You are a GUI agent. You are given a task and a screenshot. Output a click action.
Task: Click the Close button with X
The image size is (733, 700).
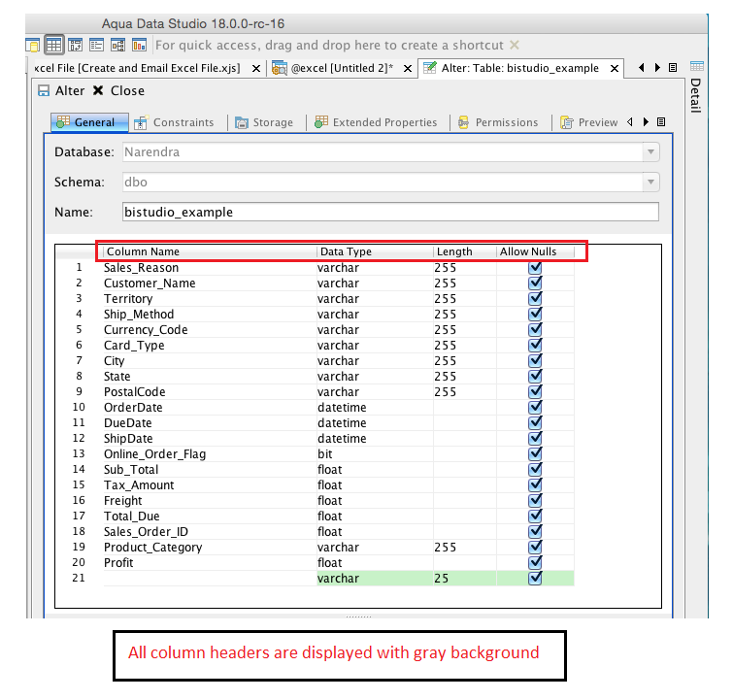click(x=118, y=90)
